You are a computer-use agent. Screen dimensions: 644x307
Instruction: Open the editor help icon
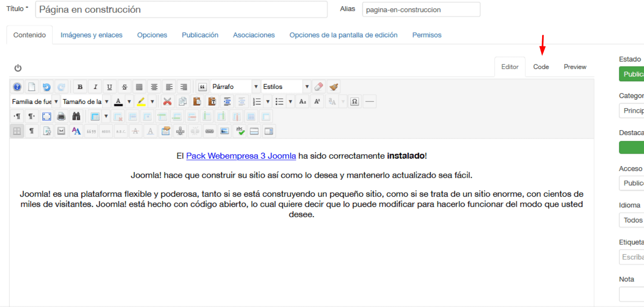17,87
